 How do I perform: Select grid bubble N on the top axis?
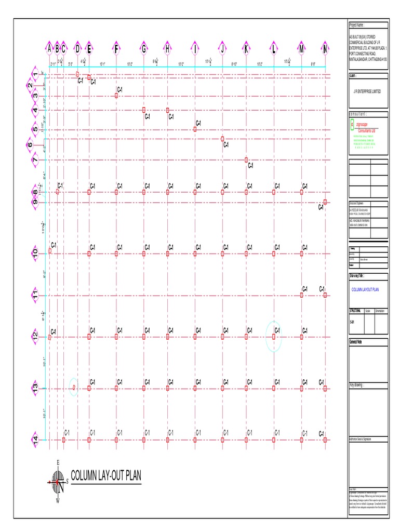coord(325,49)
